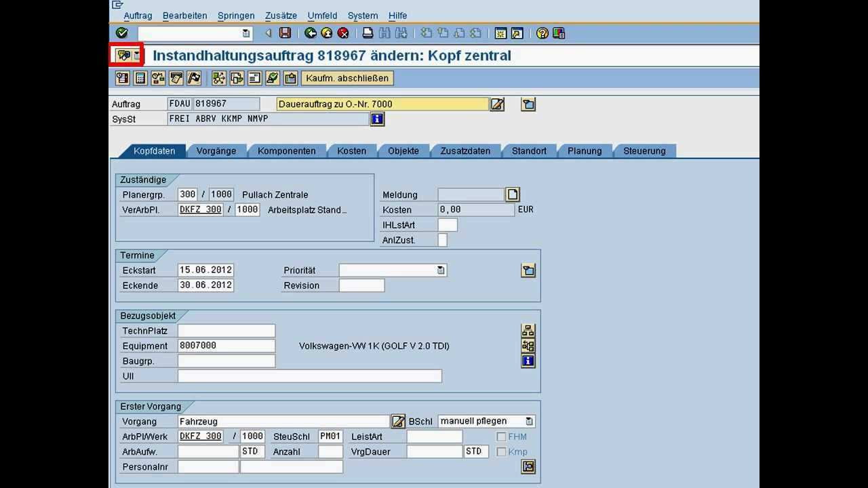This screenshot has height=488, width=868.
Task: Click the Kaufm. abschließen button
Action: point(347,79)
